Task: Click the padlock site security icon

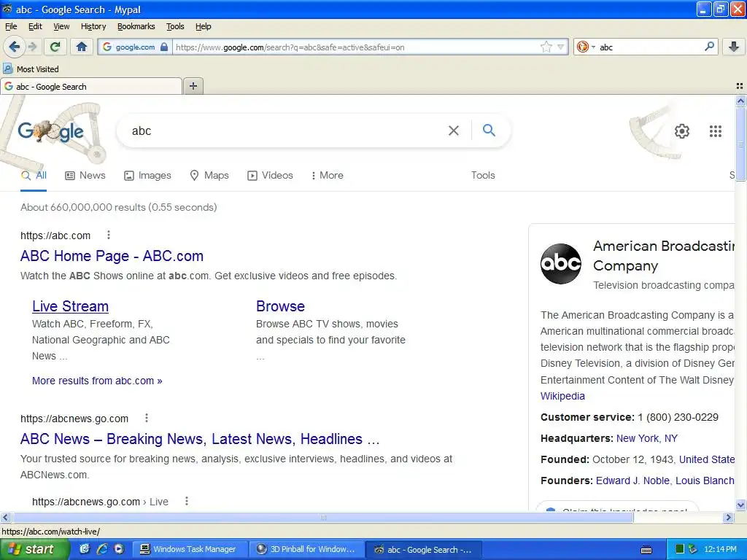Action: point(164,47)
